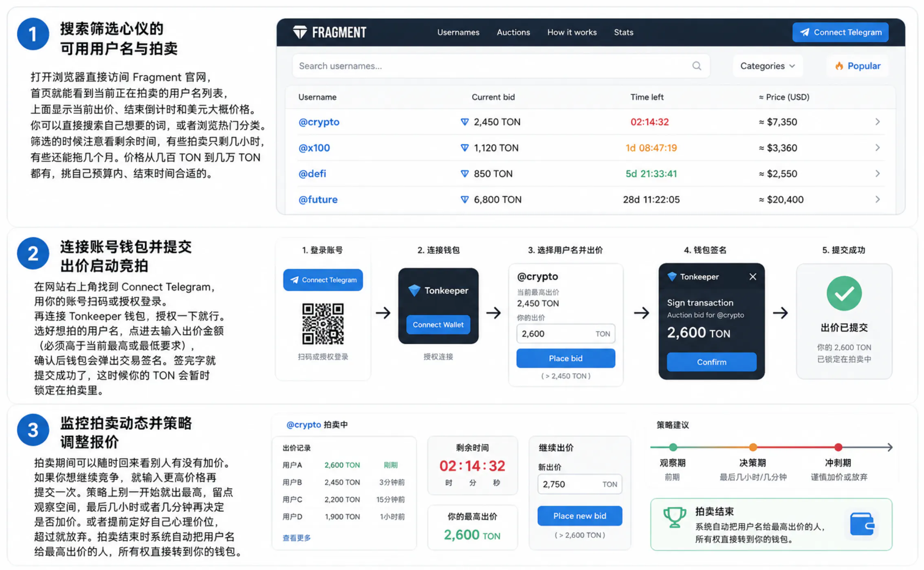Viewport: 924px width, 570px height.
Task: Click the green success checkmark icon
Action: point(844,293)
